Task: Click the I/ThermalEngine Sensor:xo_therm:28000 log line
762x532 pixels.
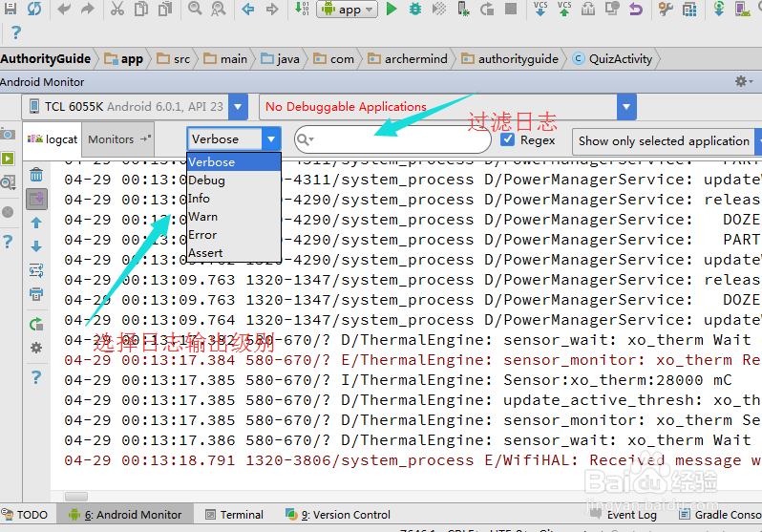Action: click(398, 380)
